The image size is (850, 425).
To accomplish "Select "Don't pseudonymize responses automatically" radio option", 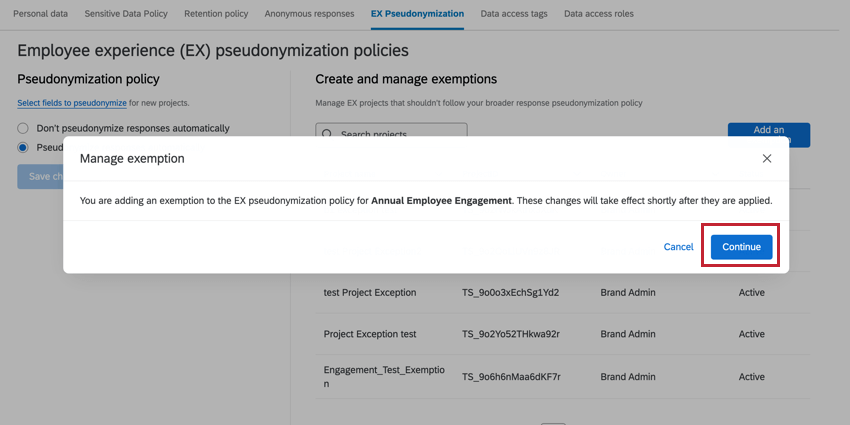I will (x=23, y=128).
